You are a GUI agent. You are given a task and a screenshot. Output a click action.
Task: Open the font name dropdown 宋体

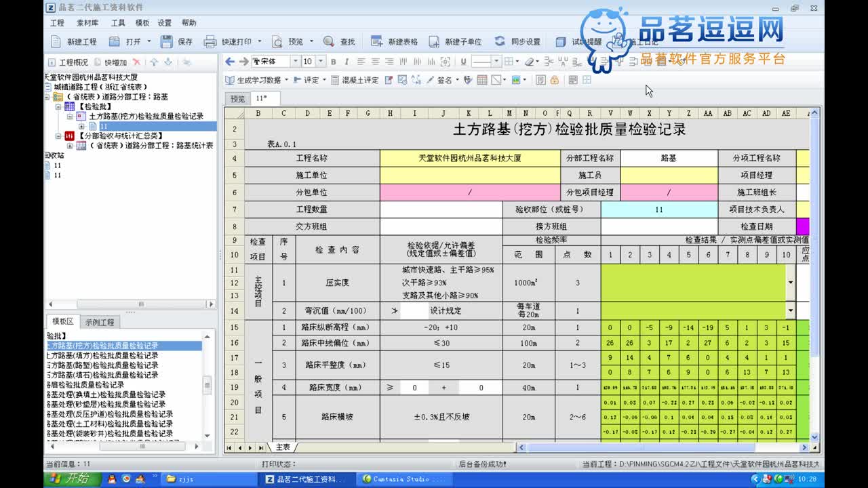(x=294, y=62)
